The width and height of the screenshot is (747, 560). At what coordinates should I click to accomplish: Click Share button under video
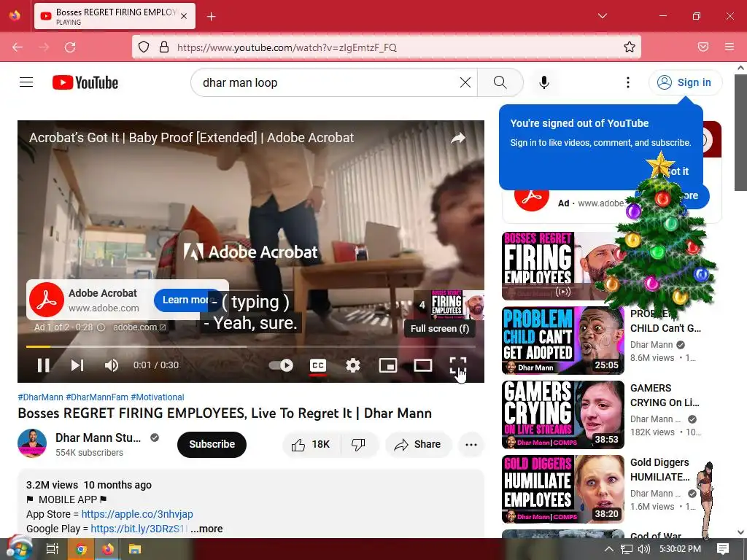click(418, 444)
